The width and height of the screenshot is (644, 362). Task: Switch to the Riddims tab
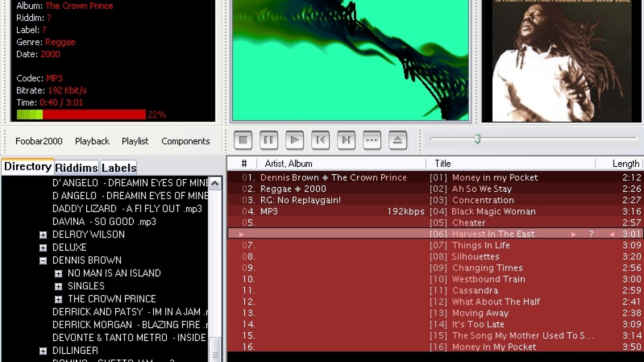pos(76,167)
